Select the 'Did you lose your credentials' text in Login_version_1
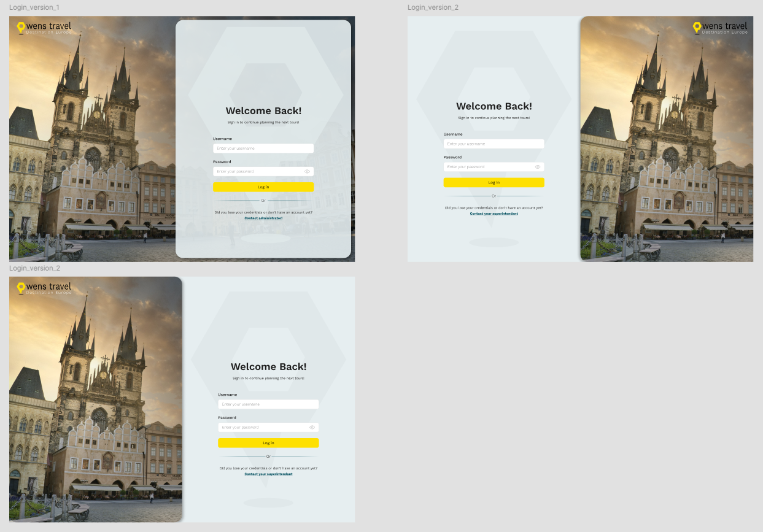This screenshot has width=763, height=532. [263, 212]
